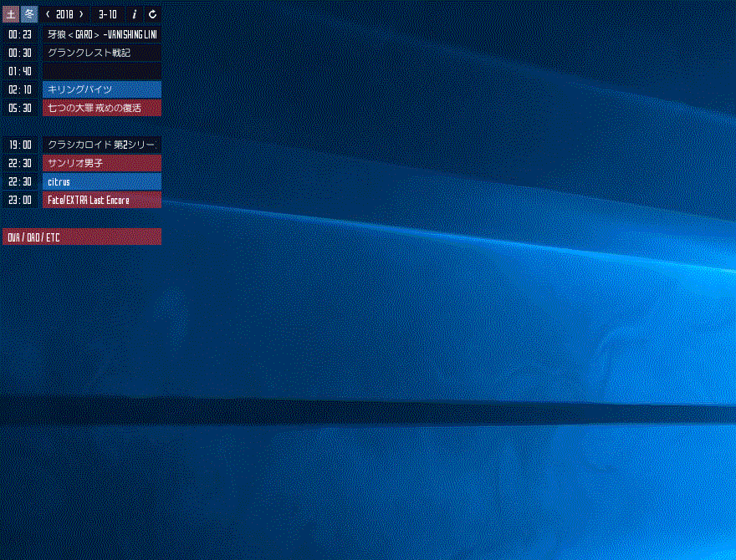This screenshot has width=736, height=560.
Task: Open the クラシカロイド 第2シリーズ entry
Action: (x=102, y=145)
